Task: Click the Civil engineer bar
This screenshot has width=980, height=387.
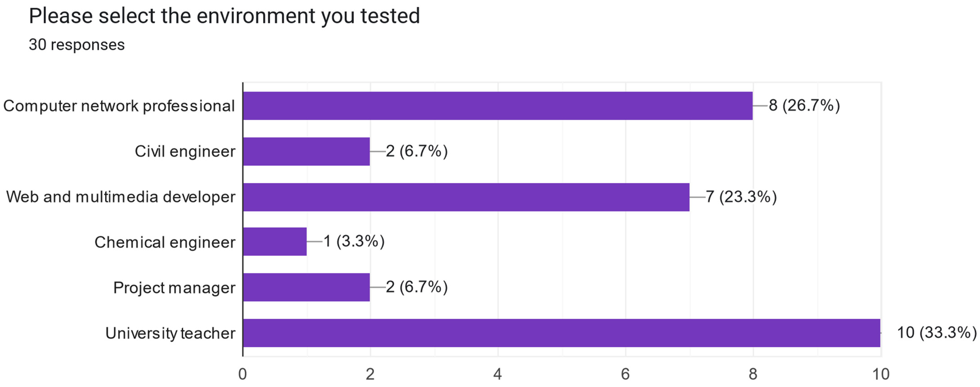Action: click(x=306, y=152)
